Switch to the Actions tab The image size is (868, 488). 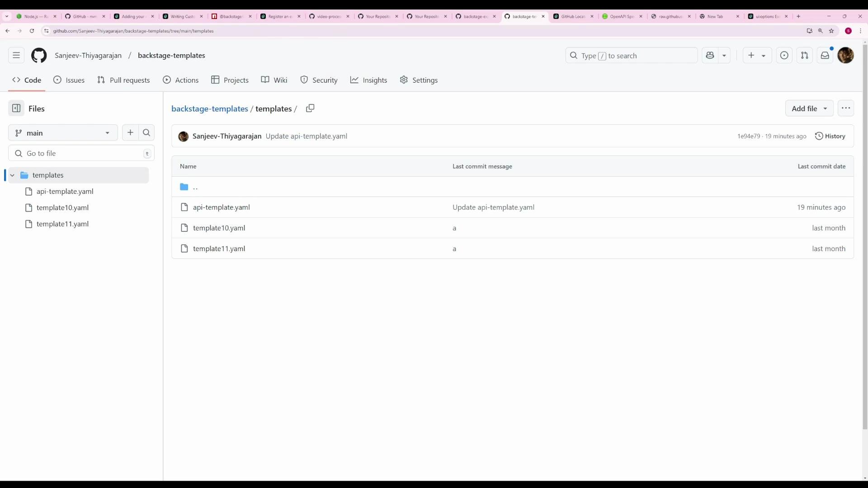click(x=181, y=80)
